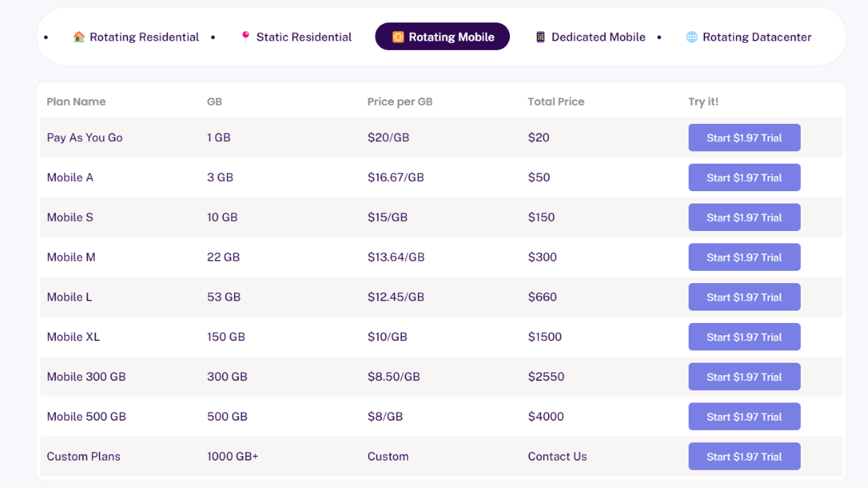868x488 pixels.
Task: Click the Contact Us price text
Action: point(557,456)
